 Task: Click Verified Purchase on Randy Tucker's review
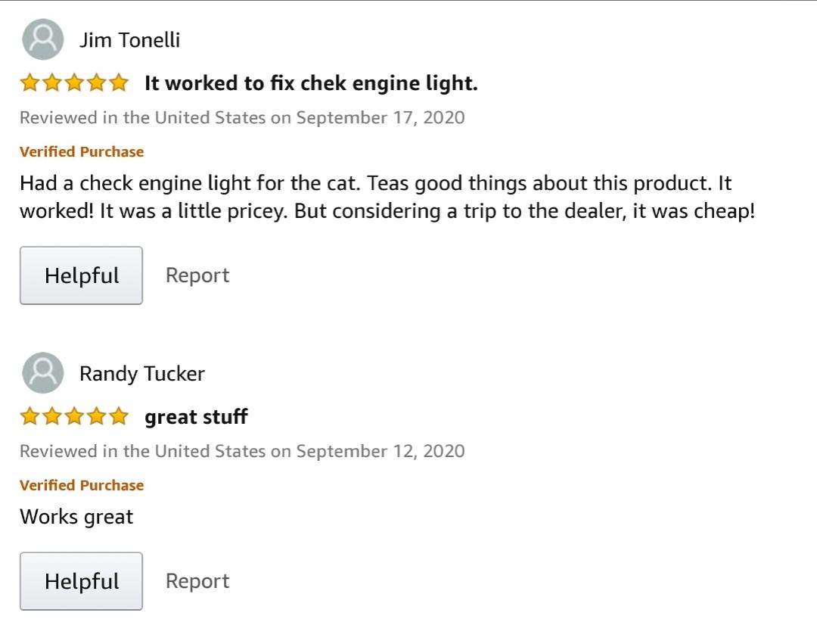pos(82,486)
